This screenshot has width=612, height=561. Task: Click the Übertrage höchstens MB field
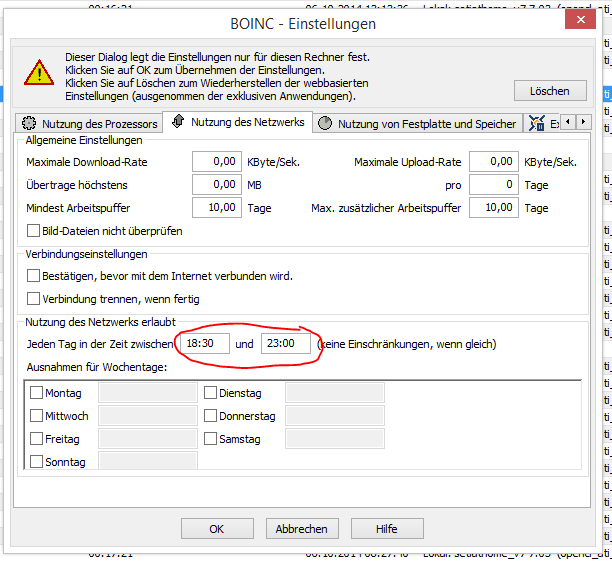pyautogui.click(x=217, y=185)
